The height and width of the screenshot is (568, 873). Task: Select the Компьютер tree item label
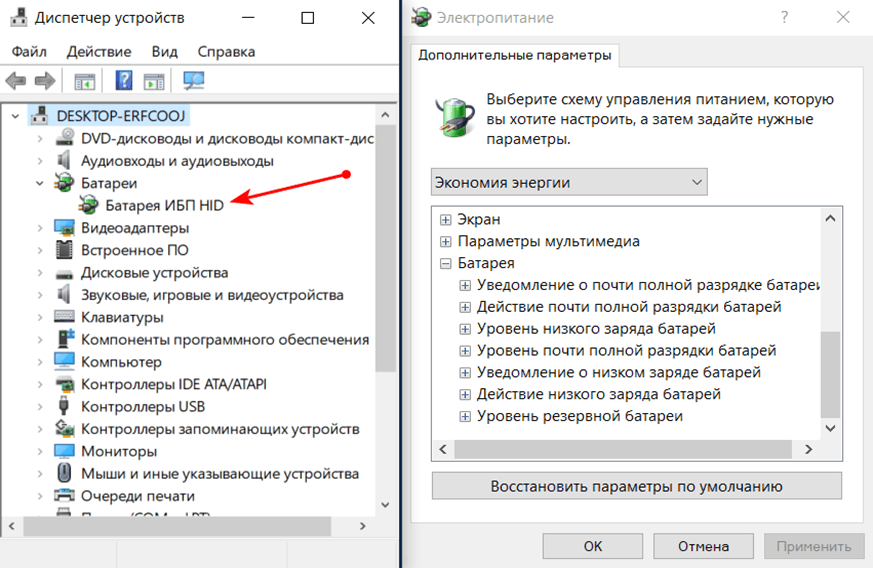click(x=121, y=362)
